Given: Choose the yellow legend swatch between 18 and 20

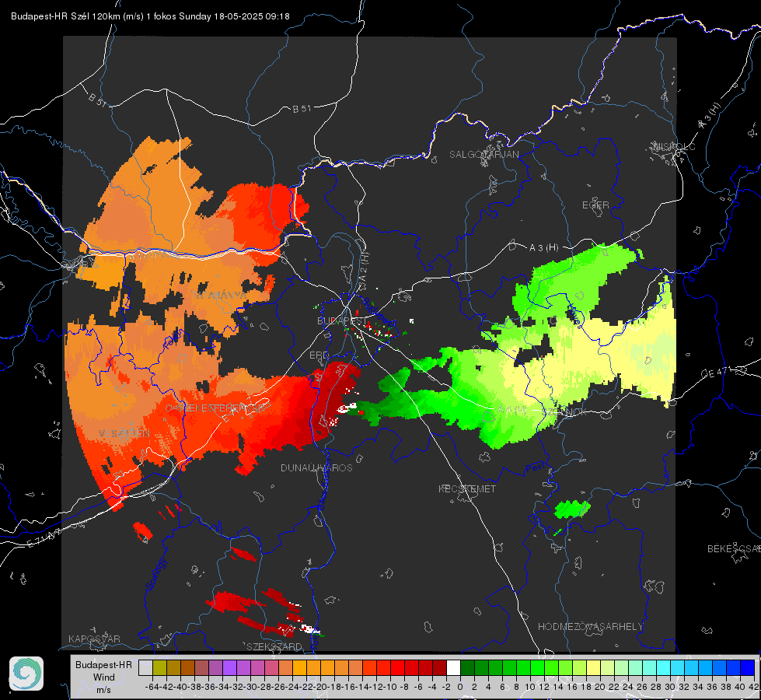Looking at the screenshot, I should pyautogui.click(x=594, y=667).
